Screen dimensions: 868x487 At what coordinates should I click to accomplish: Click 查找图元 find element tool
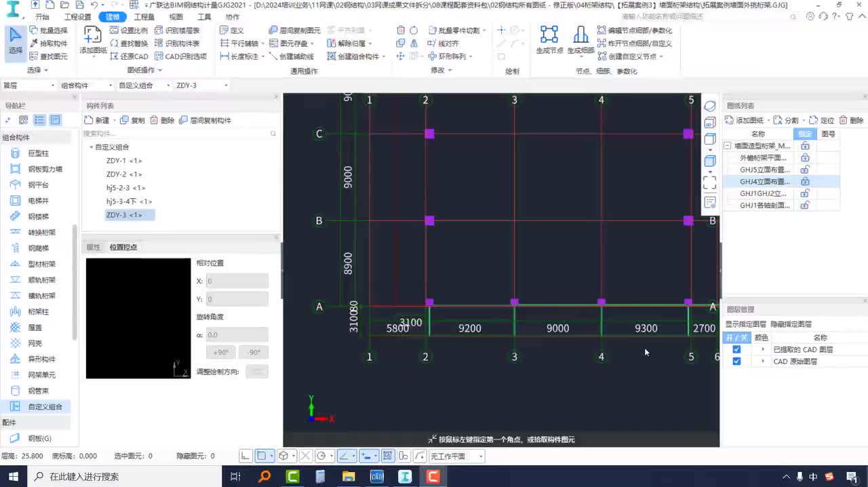(x=48, y=56)
